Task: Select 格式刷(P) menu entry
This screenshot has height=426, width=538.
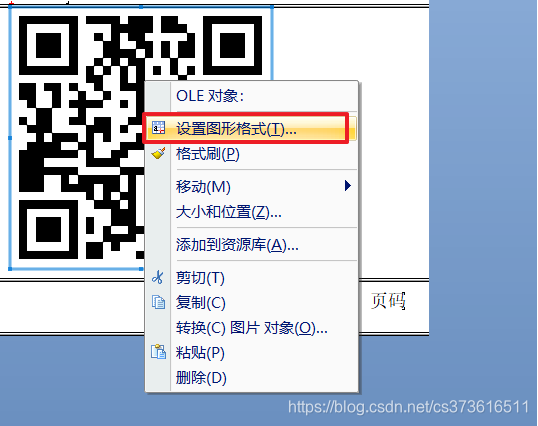Action: 251,154
